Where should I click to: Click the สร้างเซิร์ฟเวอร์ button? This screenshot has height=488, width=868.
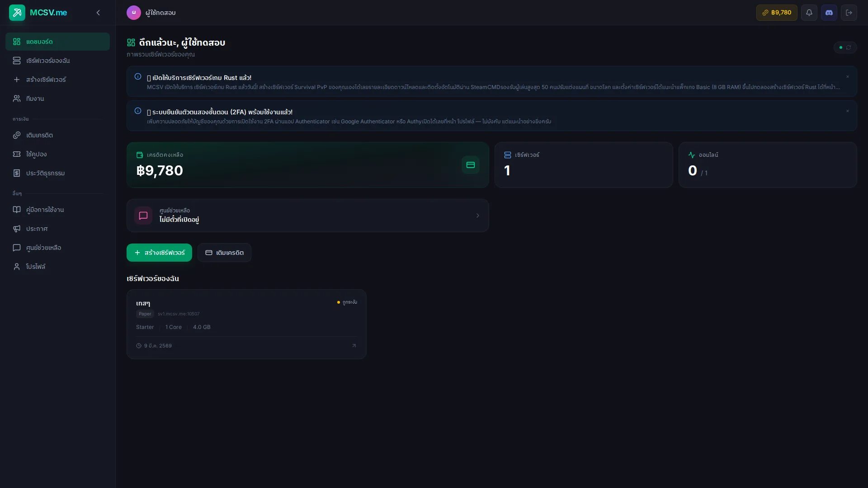[x=159, y=253]
